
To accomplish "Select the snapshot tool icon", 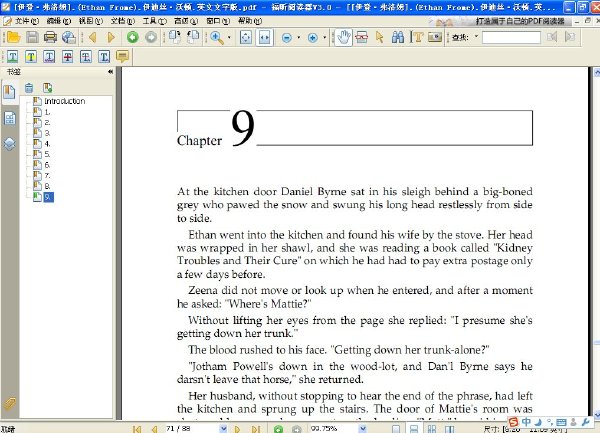I will point(362,37).
